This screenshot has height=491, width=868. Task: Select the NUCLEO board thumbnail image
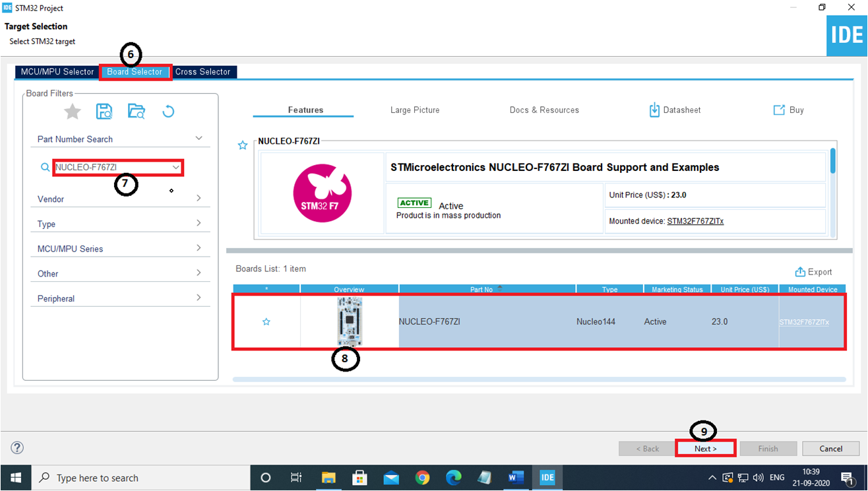tap(350, 321)
